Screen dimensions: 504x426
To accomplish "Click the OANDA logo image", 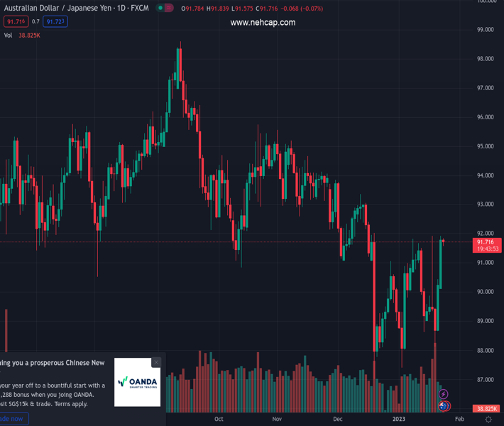I will [138, 382].
